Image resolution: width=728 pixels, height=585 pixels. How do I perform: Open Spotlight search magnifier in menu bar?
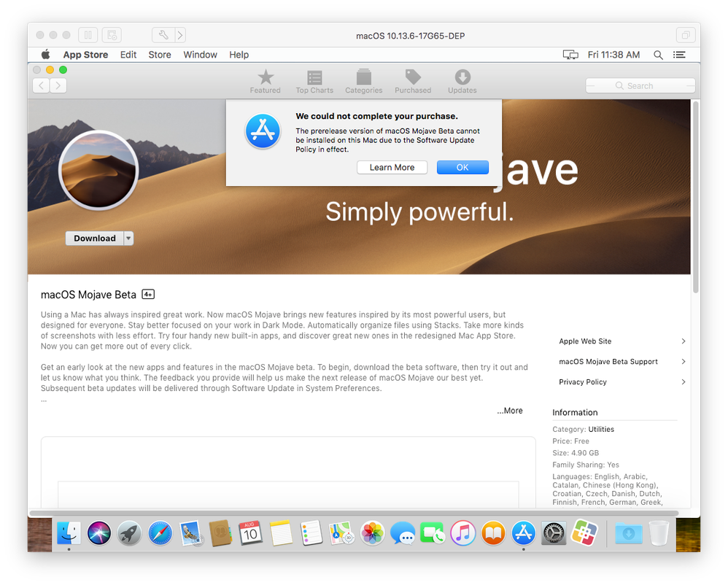pos(658,55)
